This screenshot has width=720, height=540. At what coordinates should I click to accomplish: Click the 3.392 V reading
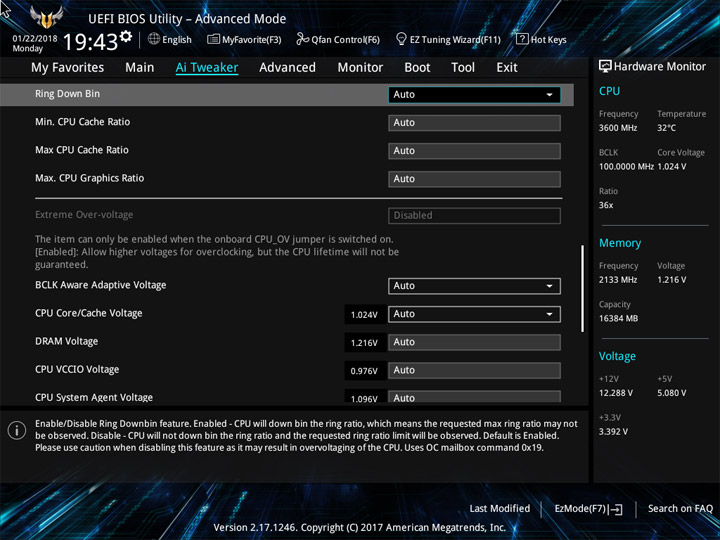pyautogui.click(x=613, y=432)
